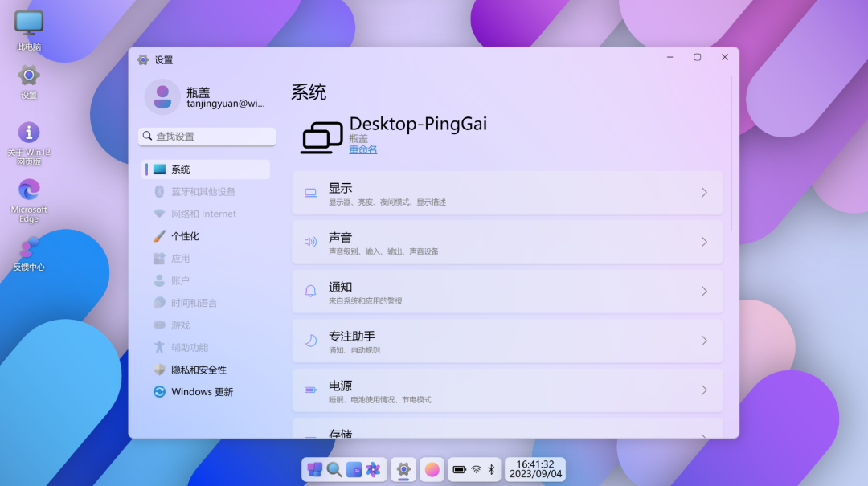Screen dimensions: 868x486
Task: Select the Settings gear icon in taskbar
Action: click(403, 469)
